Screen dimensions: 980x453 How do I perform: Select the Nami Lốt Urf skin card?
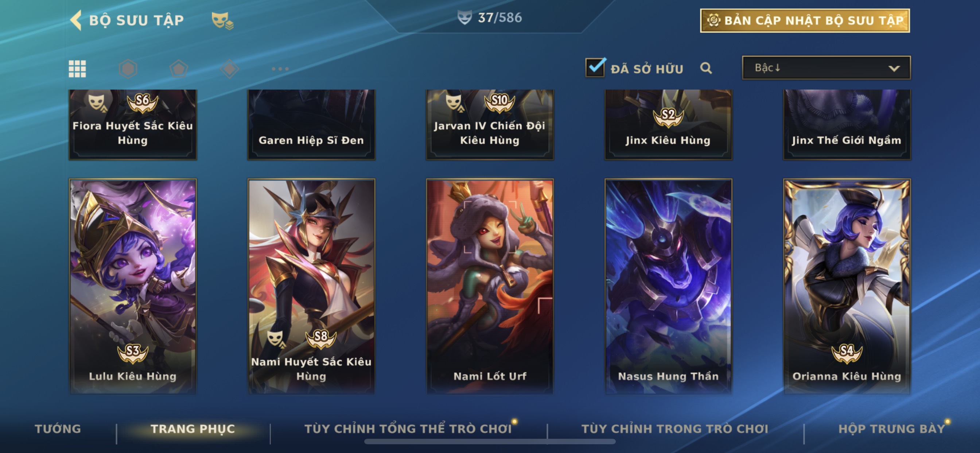tap(490, 286)
